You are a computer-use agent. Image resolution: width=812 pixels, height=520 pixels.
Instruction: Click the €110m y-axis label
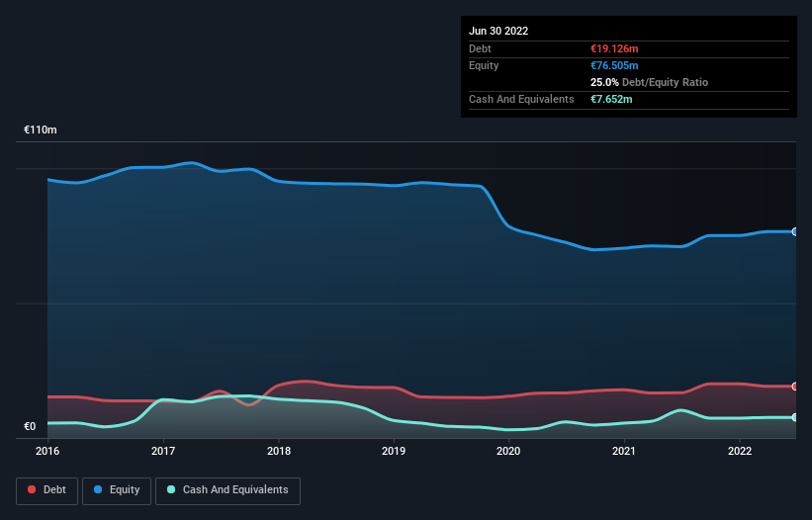[x=40, y=130]
